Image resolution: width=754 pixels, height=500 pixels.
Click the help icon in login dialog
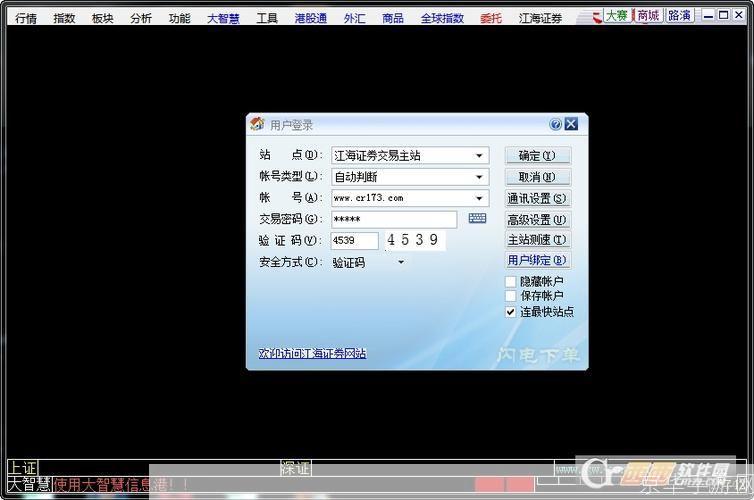tap(555, 125)
